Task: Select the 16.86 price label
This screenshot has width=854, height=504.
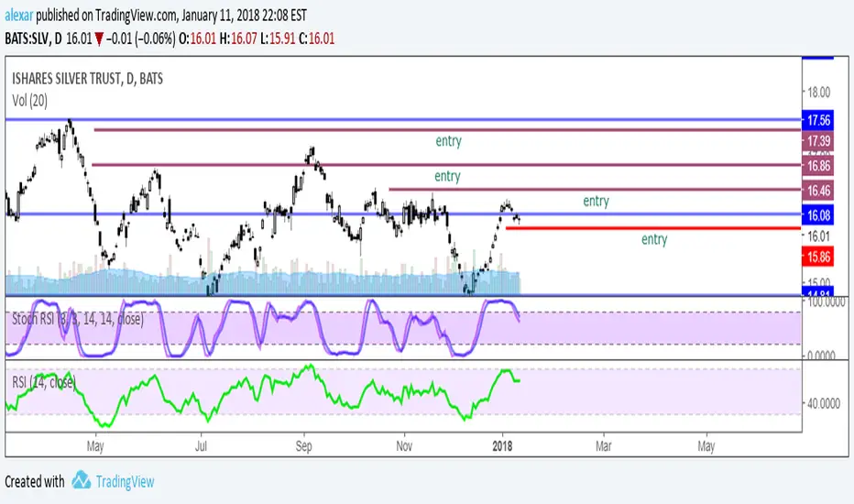Action: (818, 166)
